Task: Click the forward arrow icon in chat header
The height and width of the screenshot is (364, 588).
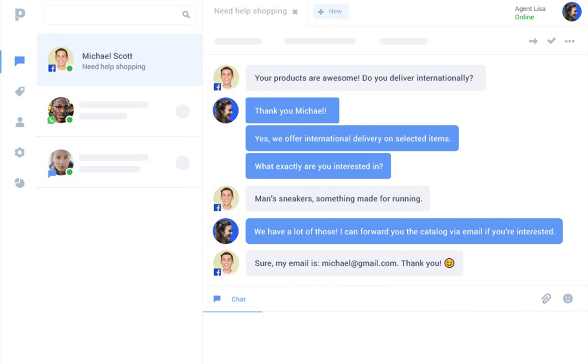Action: 533,41
